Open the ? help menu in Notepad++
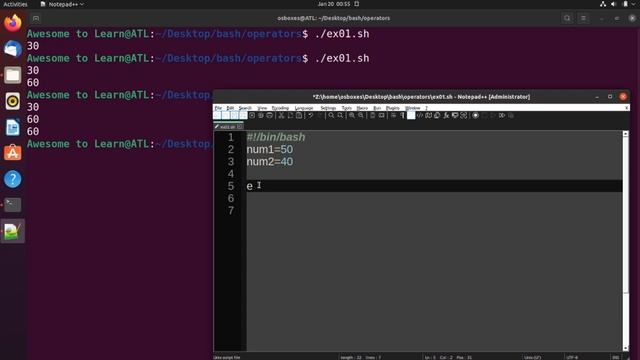Screen dimensions: 640x360 427,108
